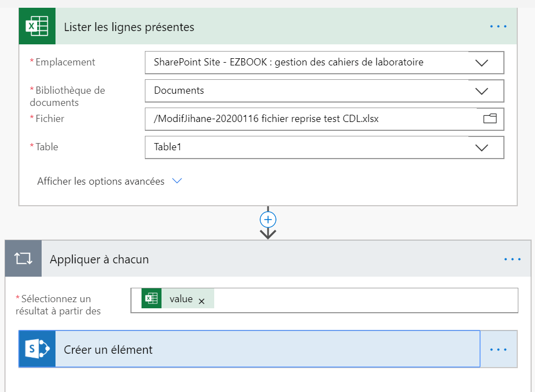Image resolution: width=535 pixels, height=392 pixels.
Task: Open the ellipsis menu for Créer un élément
Action: click(x=498, y=349)
